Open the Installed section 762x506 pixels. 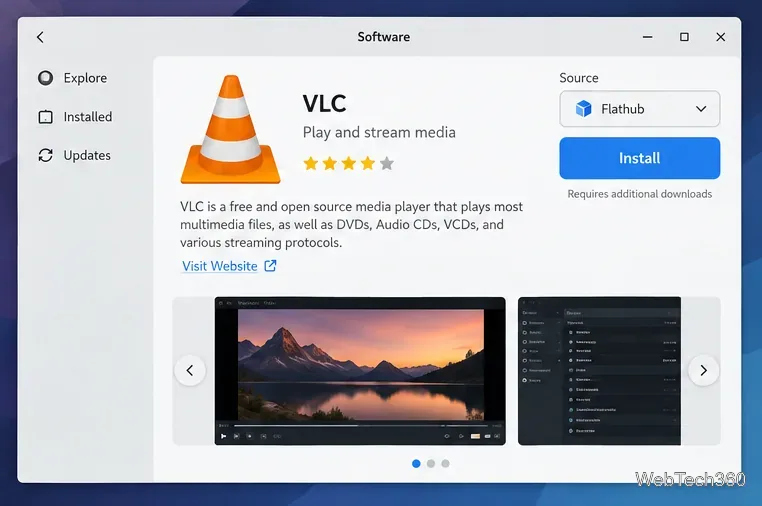pos(75,117)
